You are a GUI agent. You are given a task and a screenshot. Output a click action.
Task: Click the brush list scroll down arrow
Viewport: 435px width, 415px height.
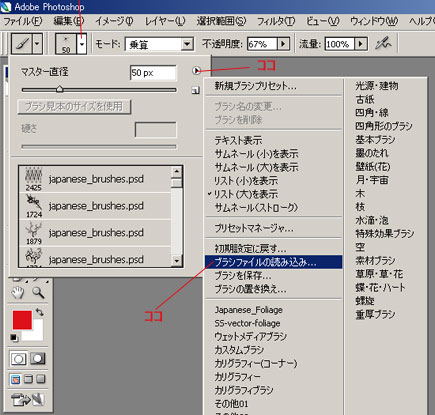point(177,261)
